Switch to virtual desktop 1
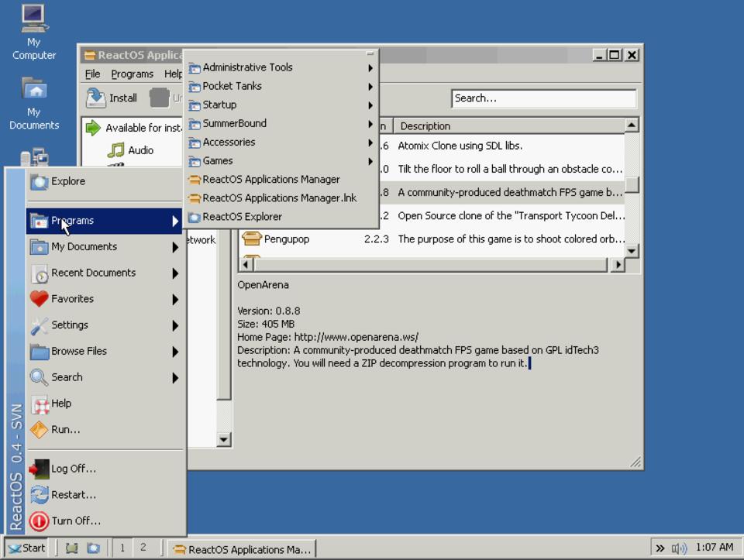Image resolution: width=744 pixels, height=560 pixels. click(122, 548)
